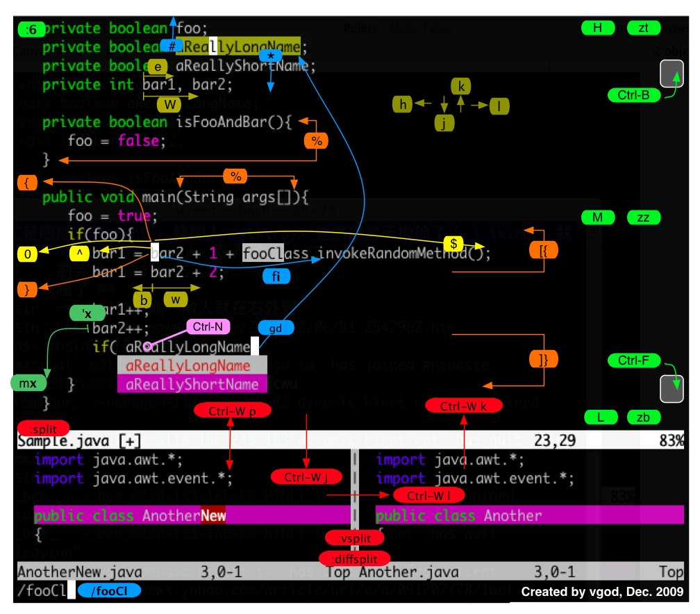Click the 'private int bar1, bar2;' line
Image resolution: width=700 pixels, height=614 pixels.
[137, 85]
